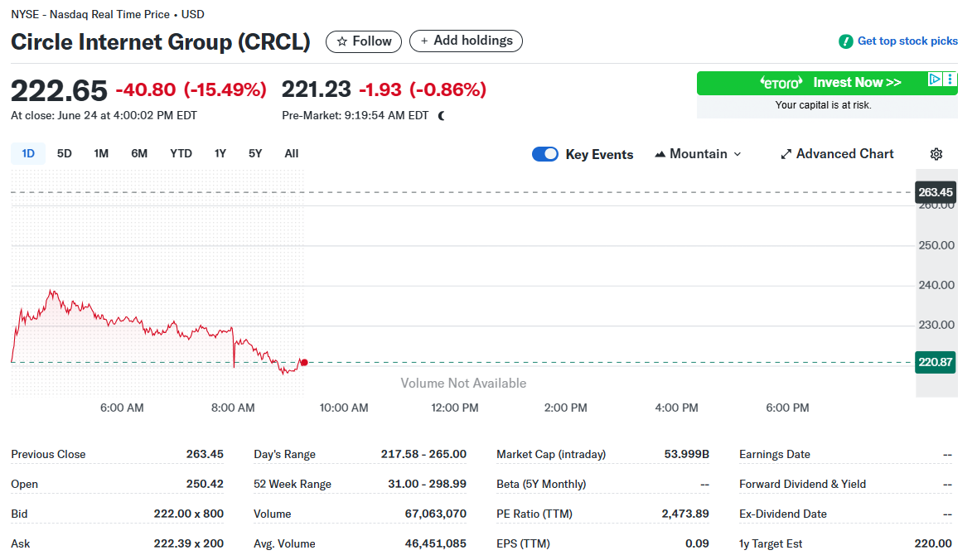
Task: Toggle the Key Events switch off
Action: (x=545, y=154)
